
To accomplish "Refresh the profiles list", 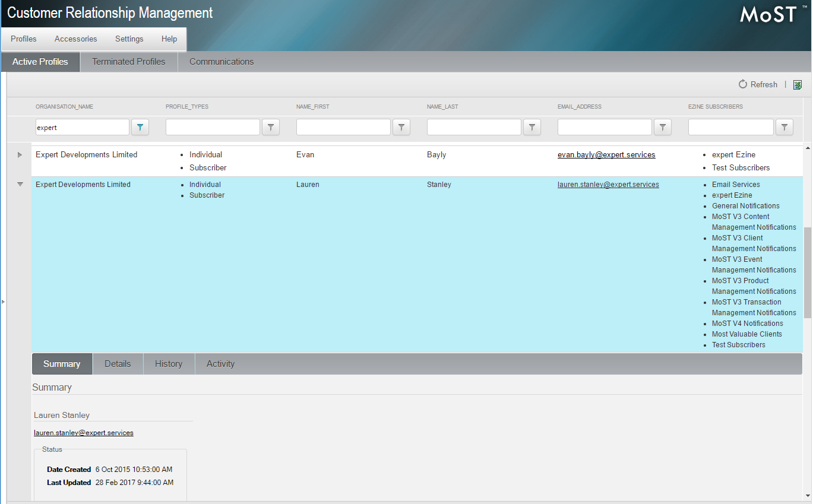I will pos(758,85).
